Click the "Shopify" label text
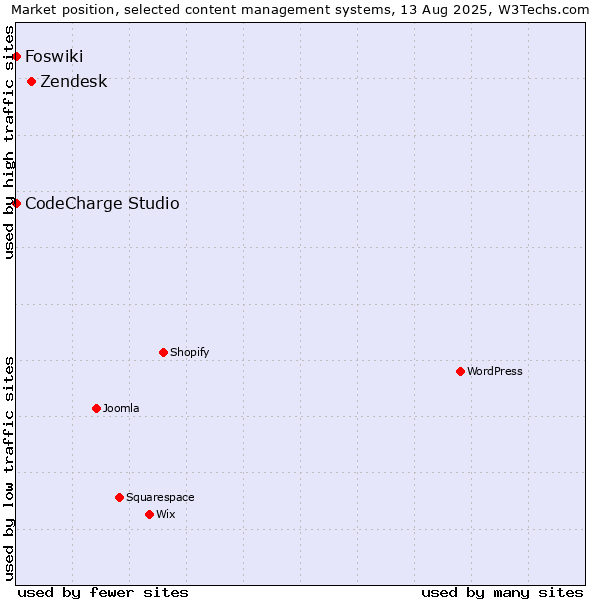600x600 pixels. point(190,352)
